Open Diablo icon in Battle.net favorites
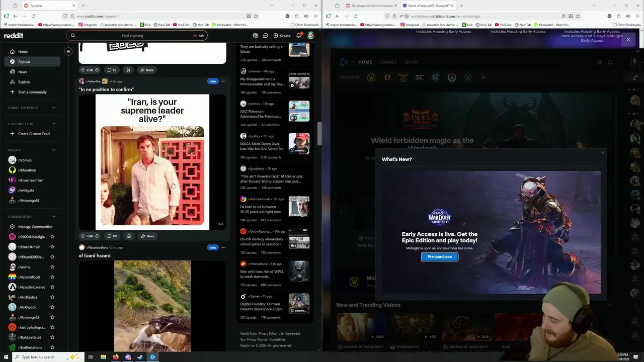 tap(387, 77)
